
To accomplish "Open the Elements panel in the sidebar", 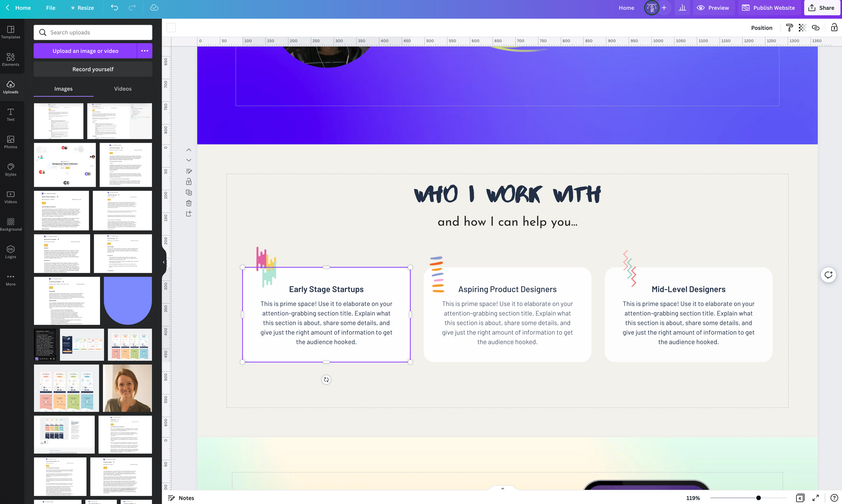I will (11, 60).
